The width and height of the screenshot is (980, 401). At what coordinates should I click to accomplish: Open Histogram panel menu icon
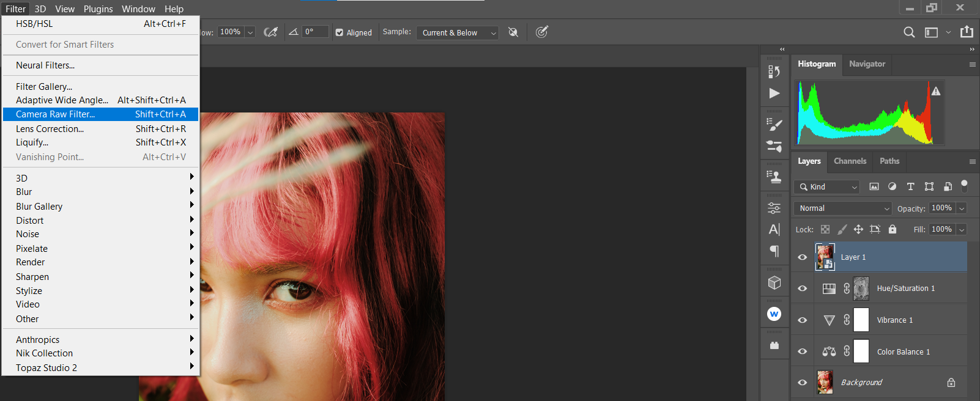point(972,64)
